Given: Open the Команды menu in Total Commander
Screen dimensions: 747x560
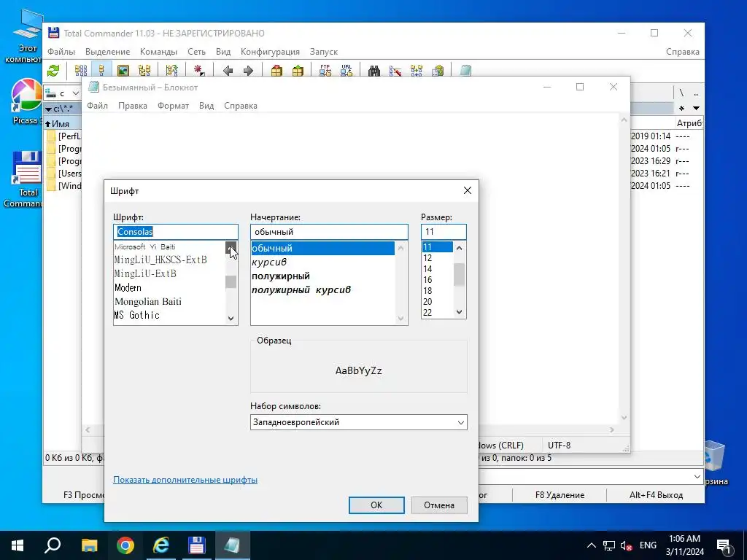Looking at the screenshot, I should pos(158,52).
